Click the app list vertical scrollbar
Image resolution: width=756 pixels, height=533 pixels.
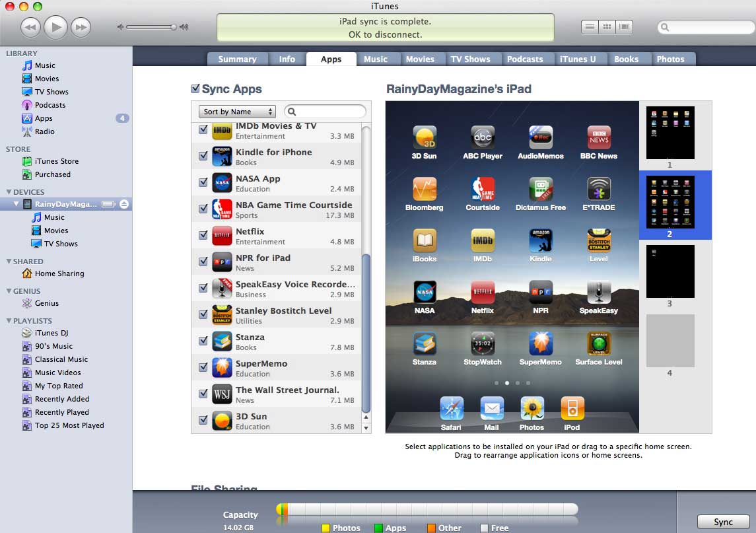pyautogui.click(x=366, y=333)
